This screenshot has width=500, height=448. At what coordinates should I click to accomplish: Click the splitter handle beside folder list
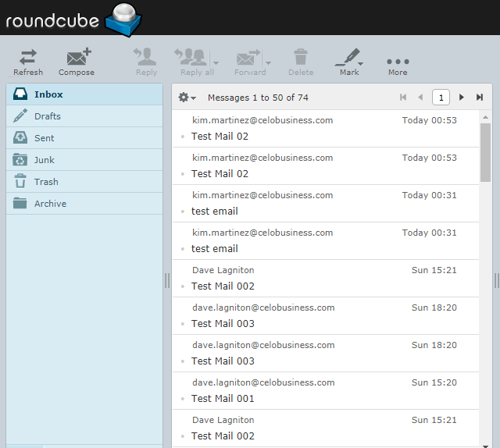pos(167,281)
